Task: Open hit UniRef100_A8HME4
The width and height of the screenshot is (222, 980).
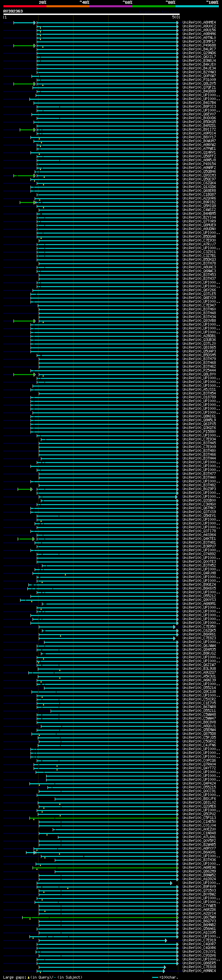Action: coord(199,23)
